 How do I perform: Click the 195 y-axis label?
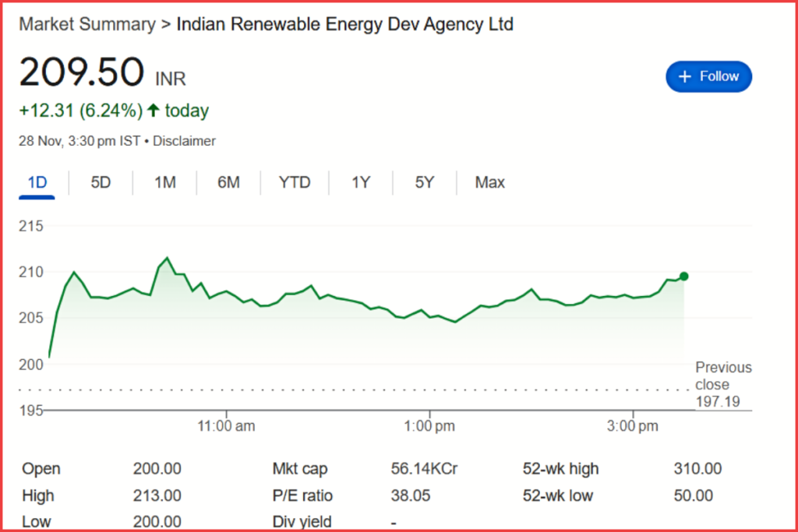pyautogui.click(x=31, y=410)
